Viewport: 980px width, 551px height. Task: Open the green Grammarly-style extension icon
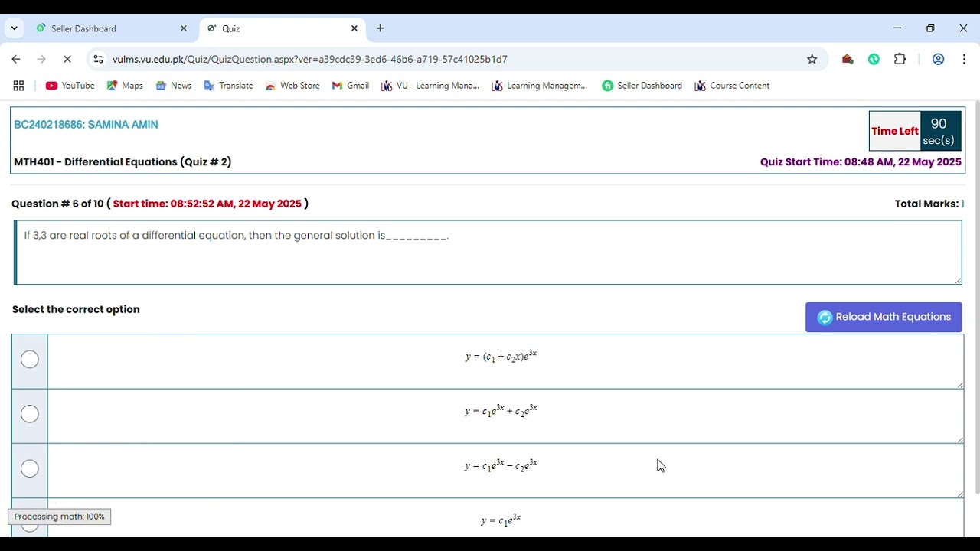(x=874, y=59)
